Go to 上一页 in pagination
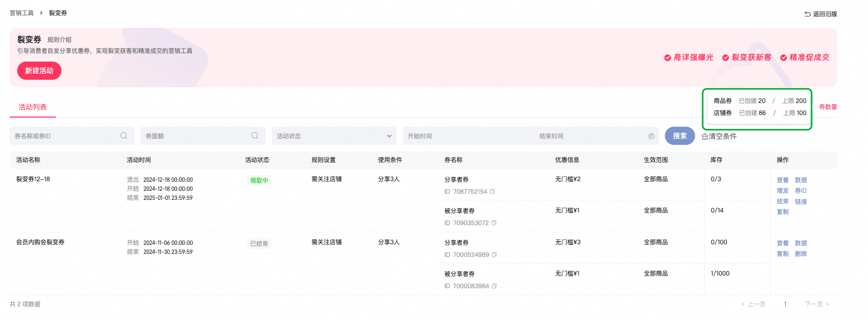This screenshot has width=868, height=320. 754,304
